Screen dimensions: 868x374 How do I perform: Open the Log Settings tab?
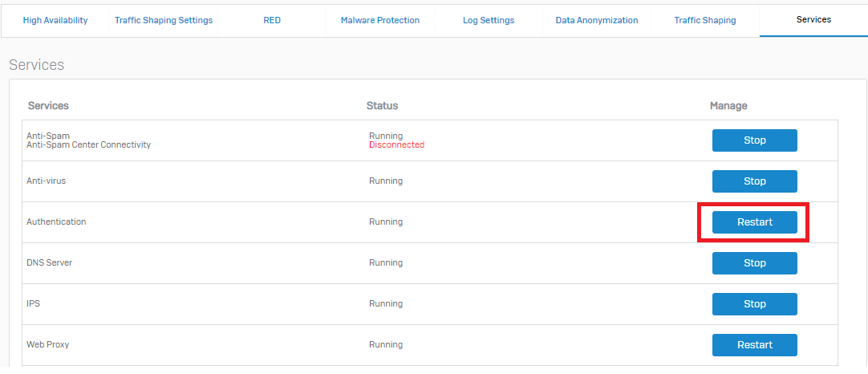[x=489, y=20]
